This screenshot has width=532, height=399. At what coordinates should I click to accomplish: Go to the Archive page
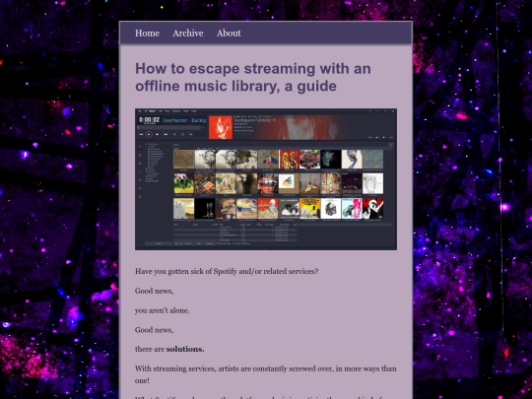point(188,33)
